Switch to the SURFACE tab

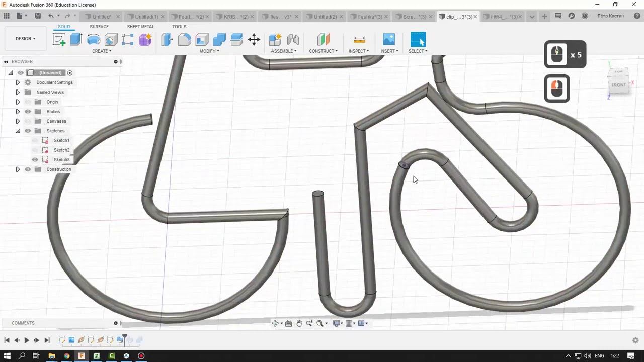click(x=99, y=27)
